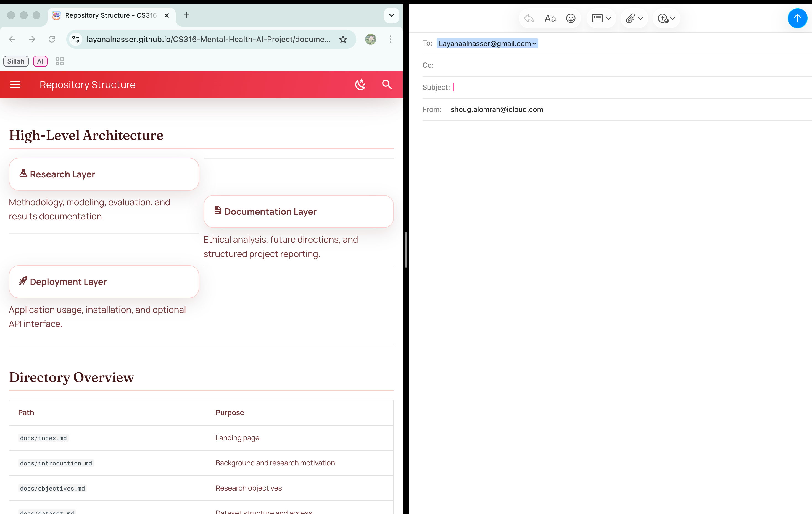Viewport: 812px width, 514px height.
Task: Go back in the browser
Action: click(12, 40)
